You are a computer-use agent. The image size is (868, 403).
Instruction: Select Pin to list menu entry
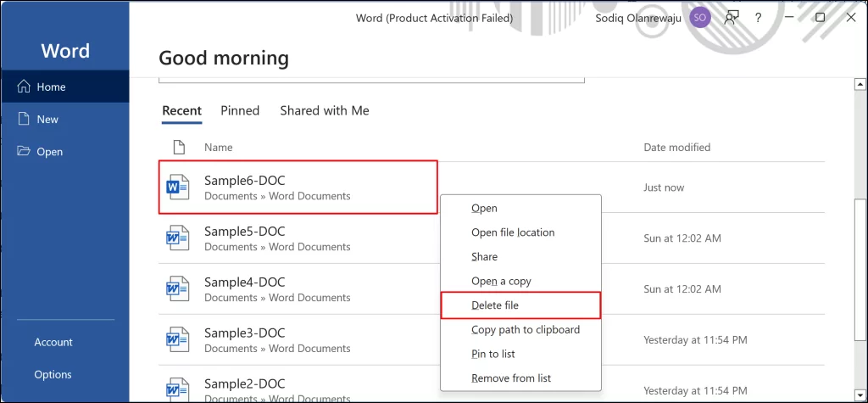coord(520,354)
